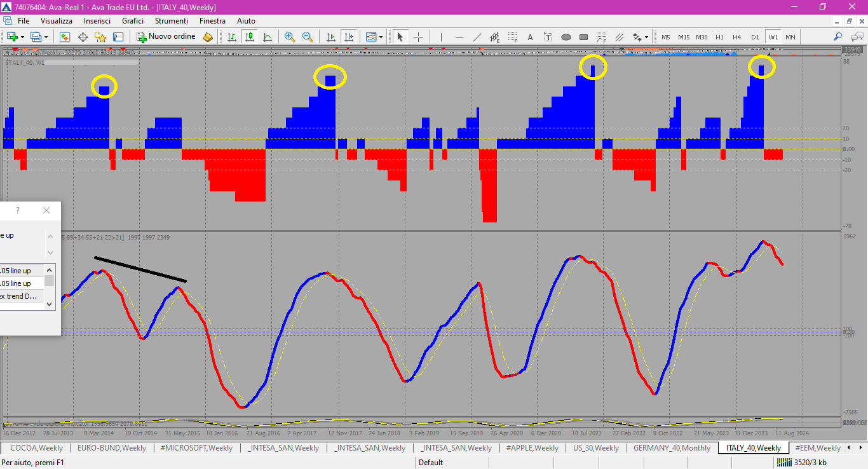Toggle Chart Shift icon
This screenshot has height=469, width=868.
(x=348, y=37)
